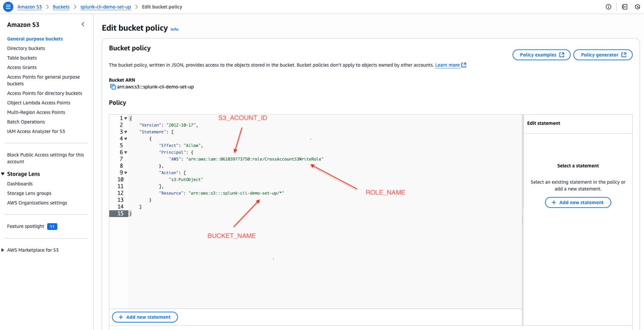Open the hamburger navigation menu
This screenshot has width=644, height=330.
8,7
